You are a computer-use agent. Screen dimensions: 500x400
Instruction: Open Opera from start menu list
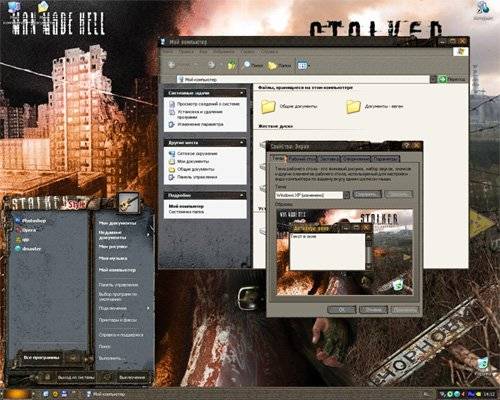click(26, 230)
